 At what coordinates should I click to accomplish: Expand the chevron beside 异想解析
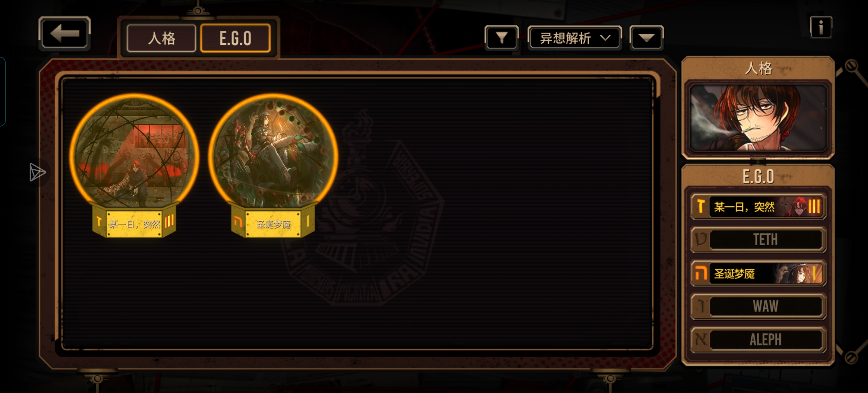pyautogui.click(x=605, y=38)
